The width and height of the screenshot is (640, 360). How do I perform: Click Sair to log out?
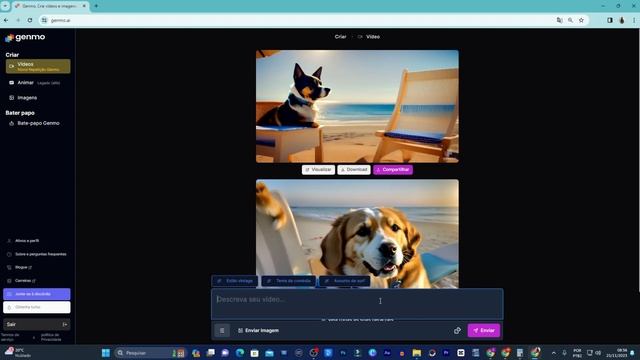pos(37,324)
